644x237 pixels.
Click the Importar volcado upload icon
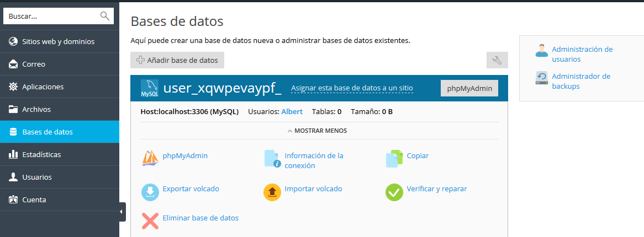click(272, 191)
